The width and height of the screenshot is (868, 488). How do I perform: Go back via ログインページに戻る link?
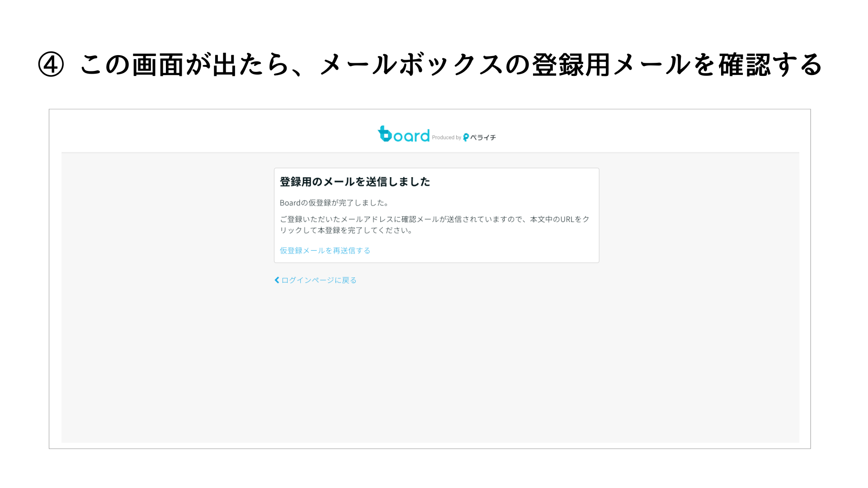(x=319, y=280)
